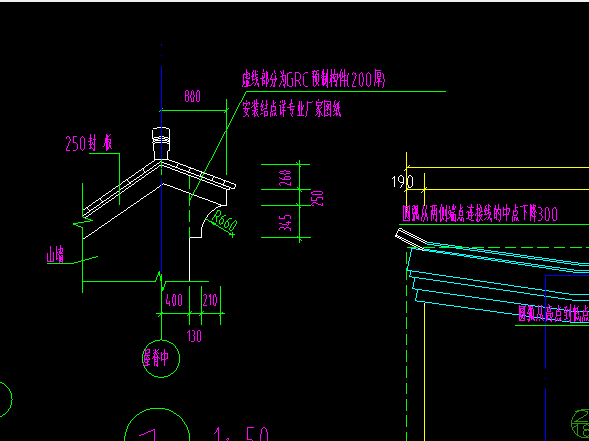
Task: Select the dashed GRC arc profile under the eave
Action: pyautogui.click(x=207, y=221)
